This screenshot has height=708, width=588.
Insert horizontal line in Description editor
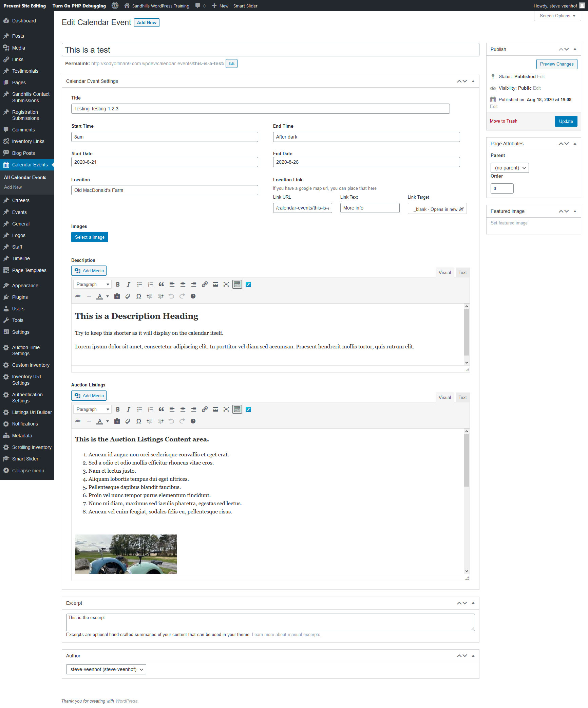tap(89, 296)
